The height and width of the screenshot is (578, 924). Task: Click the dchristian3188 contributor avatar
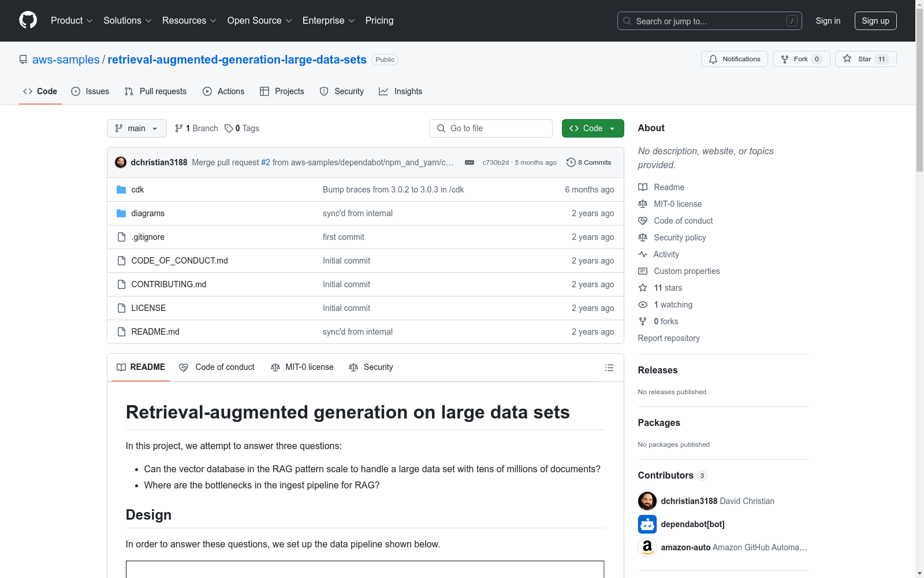[x=647, y=501]
